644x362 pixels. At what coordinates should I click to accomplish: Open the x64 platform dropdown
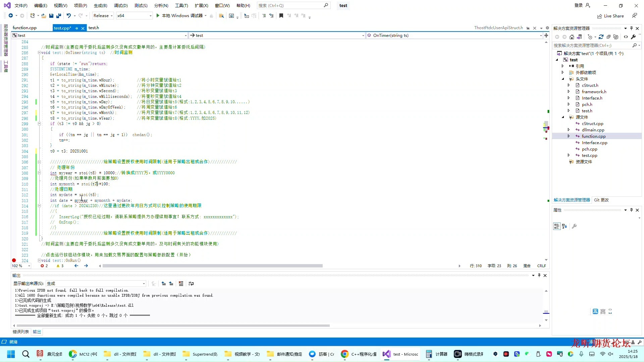coord(134,16)
